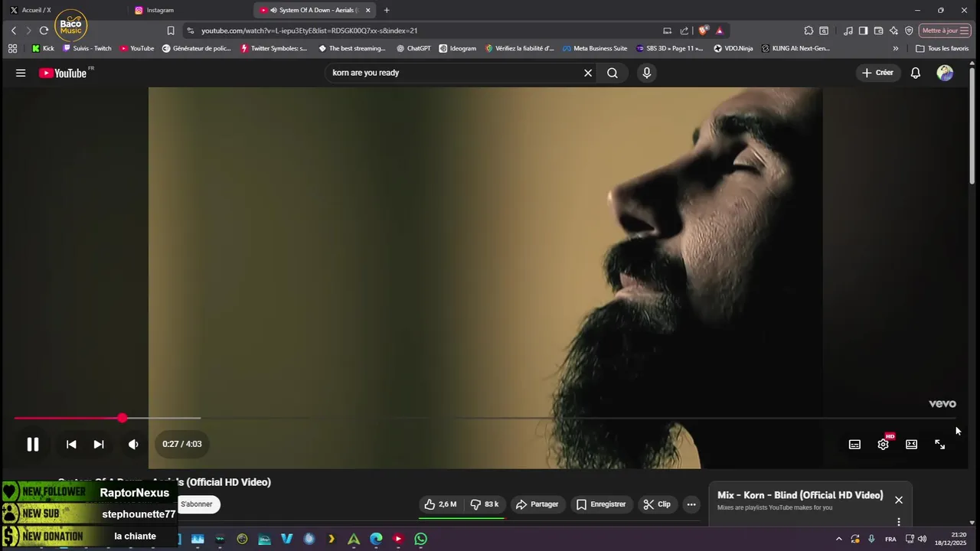The height and width of the screenshot is (551, 980).
Task: Reload the current page
Action: coord(44,31)
